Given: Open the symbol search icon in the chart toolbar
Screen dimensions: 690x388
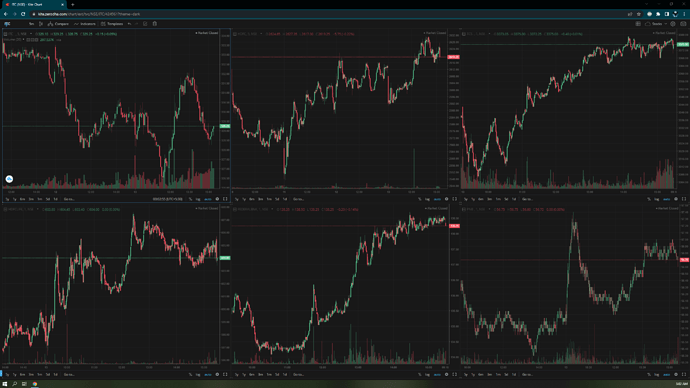Looking at the screenshot, I should point(7,24).
